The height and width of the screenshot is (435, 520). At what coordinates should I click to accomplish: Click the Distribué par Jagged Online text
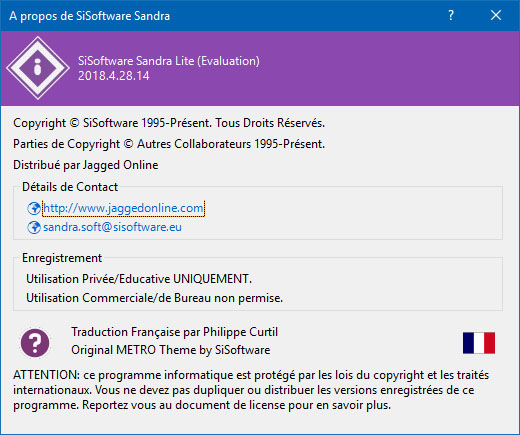(x=86, y=165)
